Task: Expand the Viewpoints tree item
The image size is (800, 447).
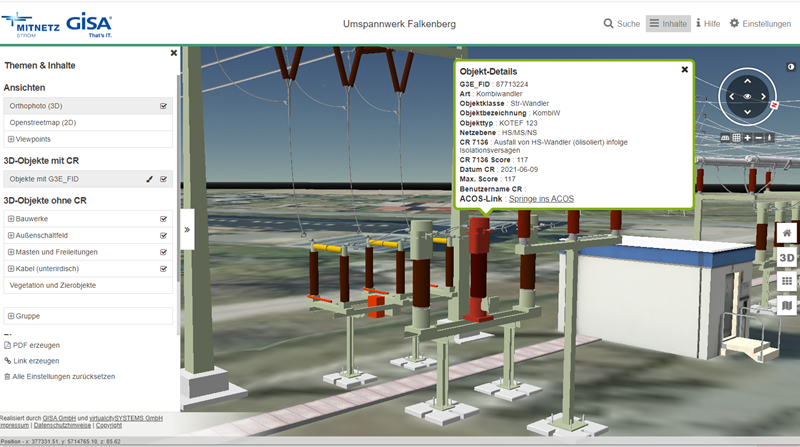Action: tap(11, 139)
